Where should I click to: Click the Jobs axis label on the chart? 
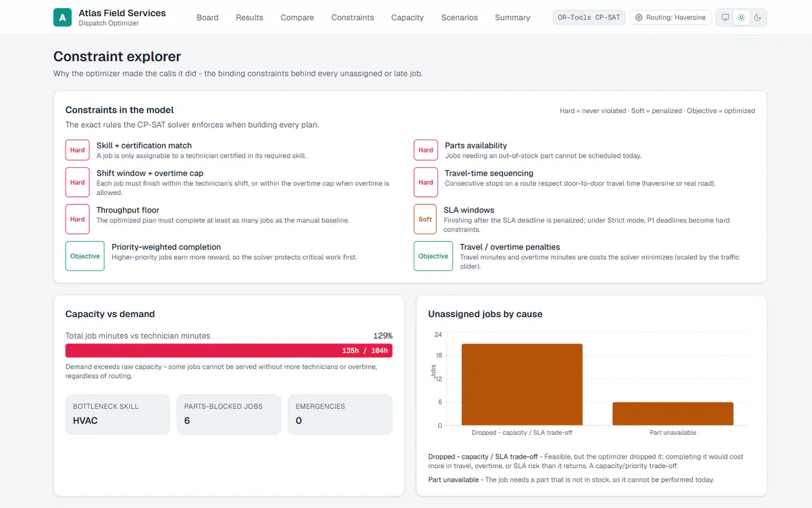point(433,371)
